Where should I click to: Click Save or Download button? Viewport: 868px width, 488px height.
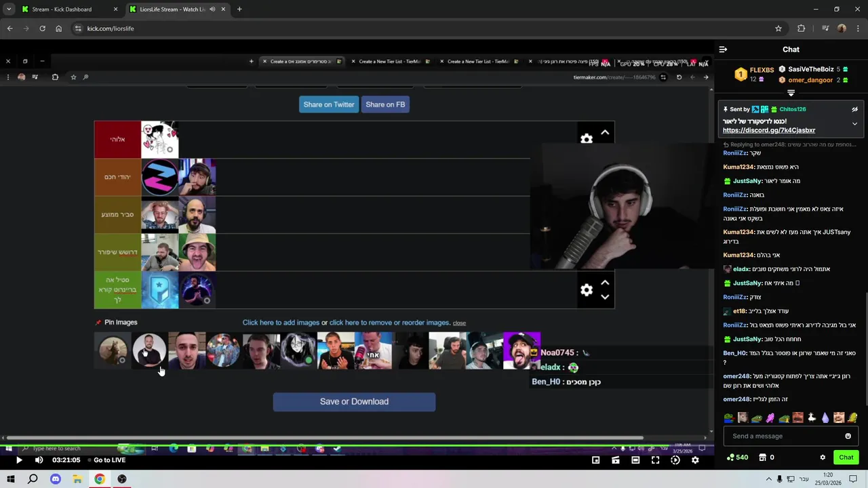click(354, 401)
